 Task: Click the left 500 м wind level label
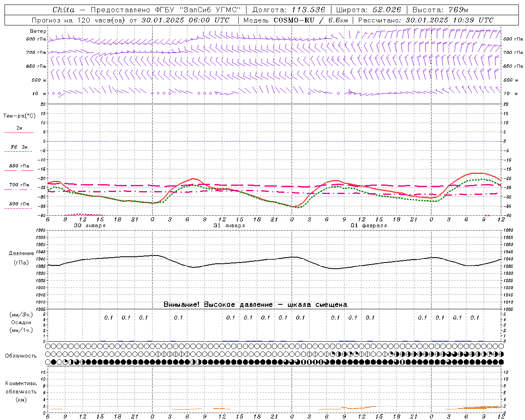pos(39,80)
